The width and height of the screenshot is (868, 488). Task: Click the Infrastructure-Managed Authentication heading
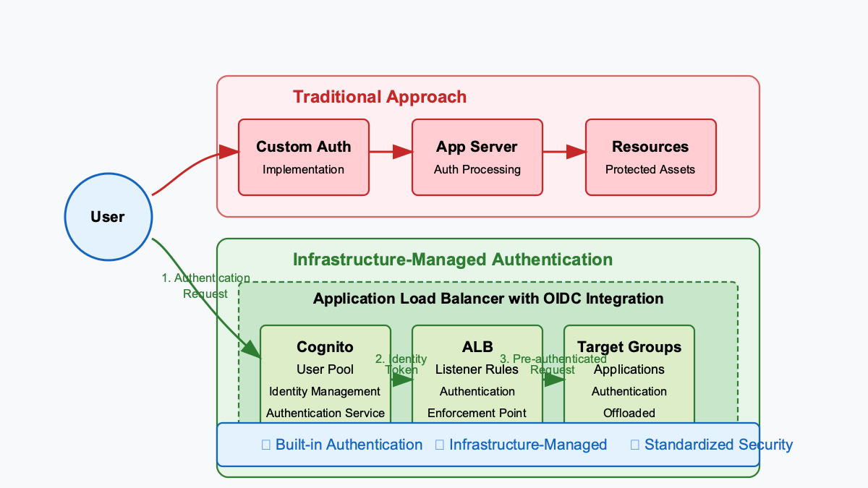click(x=453, y=260)
